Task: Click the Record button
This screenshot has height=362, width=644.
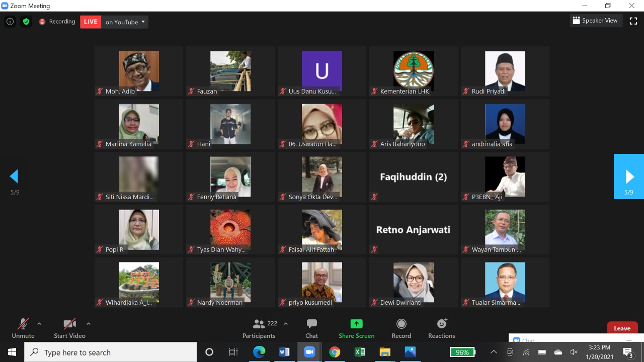Action: [x=401, y=328]
